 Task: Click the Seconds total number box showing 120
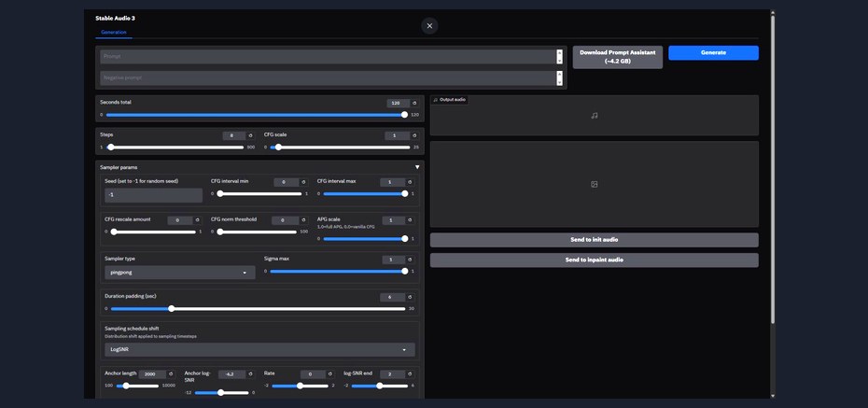(x=398, y=103)
